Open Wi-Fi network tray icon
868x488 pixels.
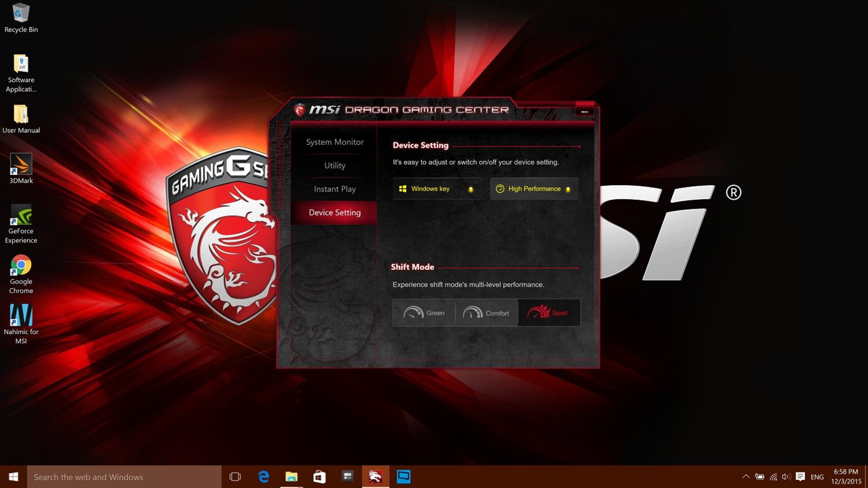(x=774, y=477)
